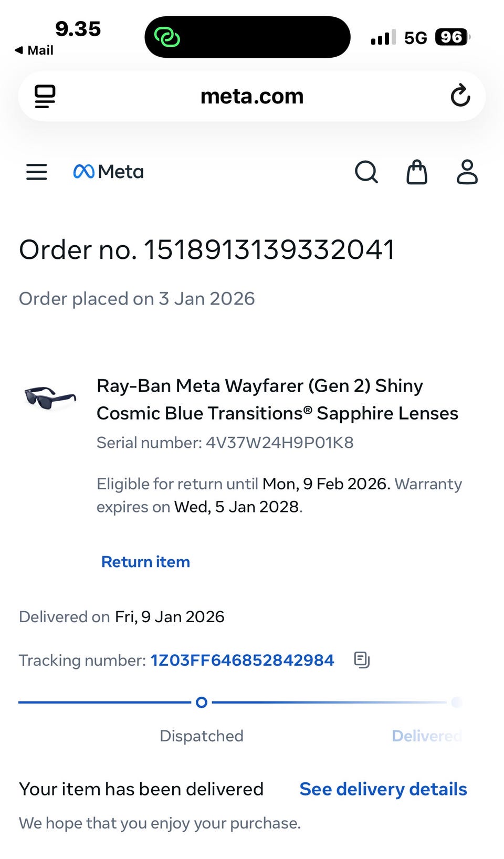Tap the Ray-Ban Wayfarer product thumbnail

pyautogui.click(x=50, y=397)
